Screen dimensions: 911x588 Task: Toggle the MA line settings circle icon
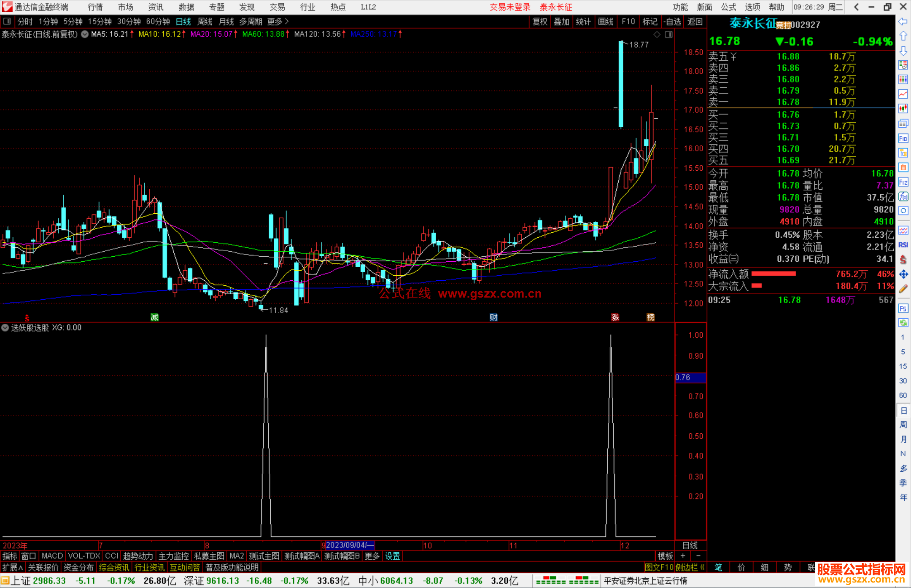(85, 34)
